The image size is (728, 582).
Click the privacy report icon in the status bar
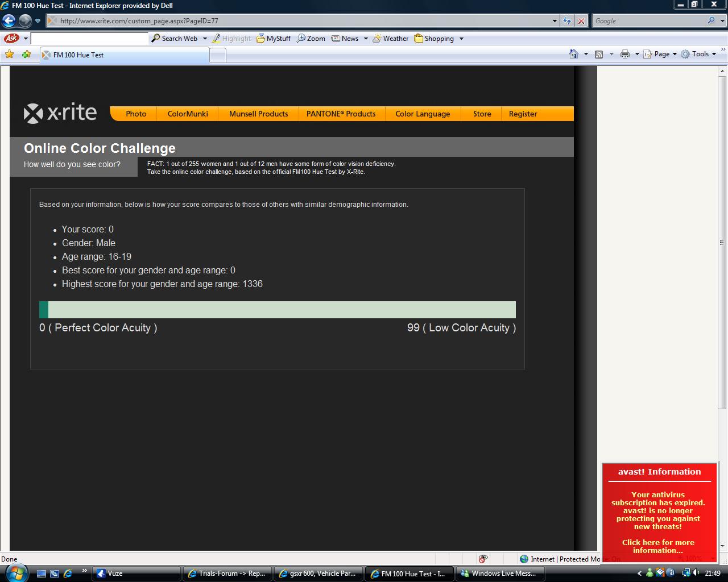coord(483,559)
